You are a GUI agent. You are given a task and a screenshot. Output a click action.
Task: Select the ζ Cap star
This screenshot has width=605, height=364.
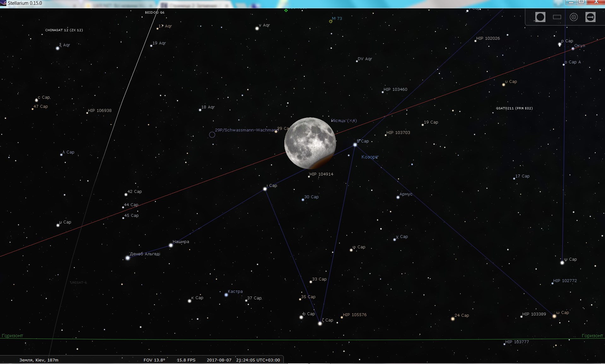320,324
